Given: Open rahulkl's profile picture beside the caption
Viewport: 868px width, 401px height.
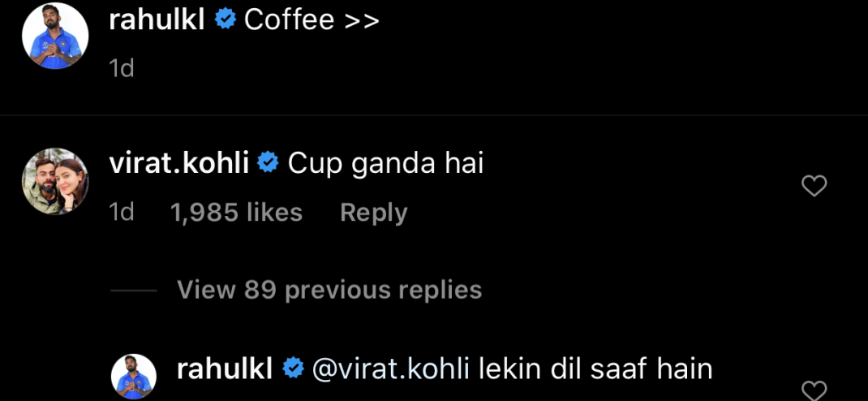Looking at the screenshot, I should click(x=55, y=36).
